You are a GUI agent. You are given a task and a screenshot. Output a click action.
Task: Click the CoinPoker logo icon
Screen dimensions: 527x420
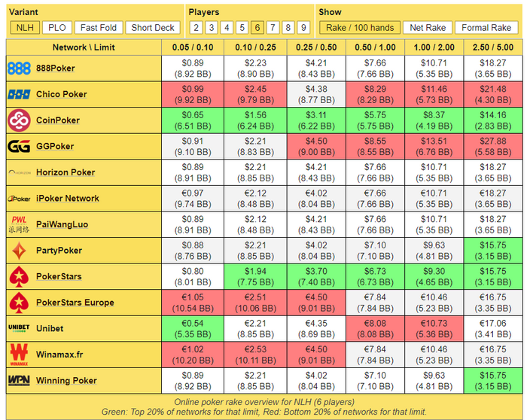tap(19, 120)
